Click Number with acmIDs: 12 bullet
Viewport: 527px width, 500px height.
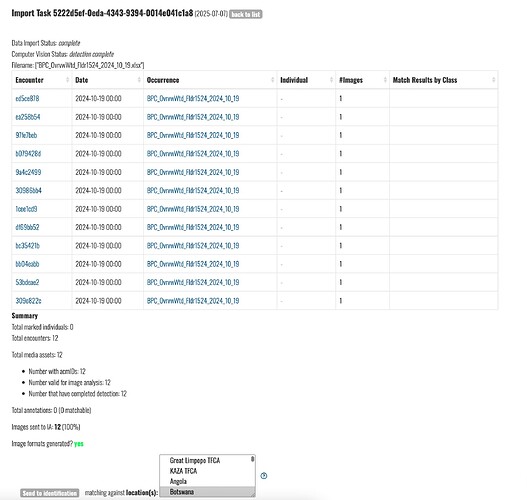tap(57, 371)
